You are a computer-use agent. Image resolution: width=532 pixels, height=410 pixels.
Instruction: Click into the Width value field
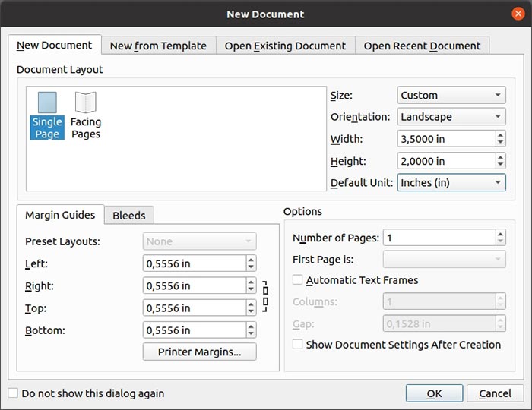point(447,139)
